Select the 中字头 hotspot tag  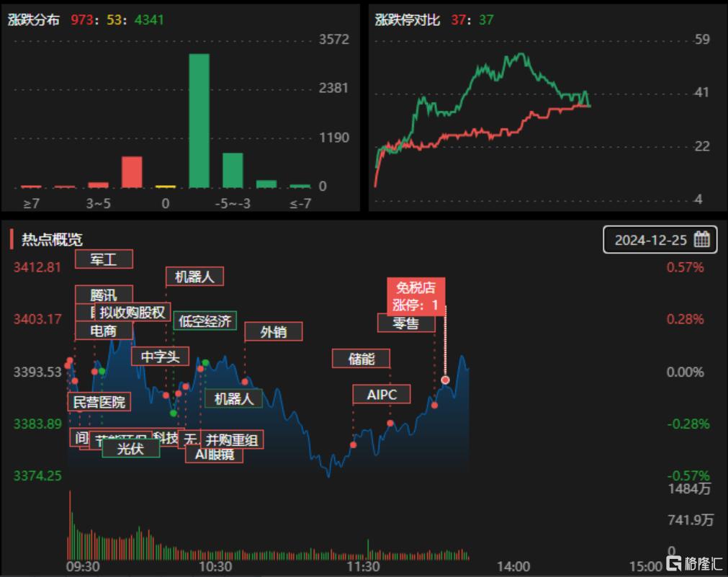[x=160, y=356]
